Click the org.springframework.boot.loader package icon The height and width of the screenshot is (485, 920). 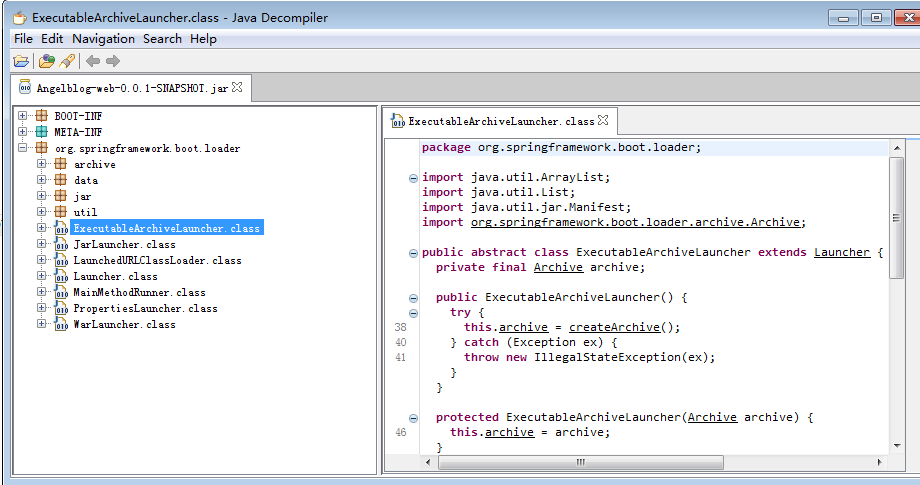(x=42, y=148)
